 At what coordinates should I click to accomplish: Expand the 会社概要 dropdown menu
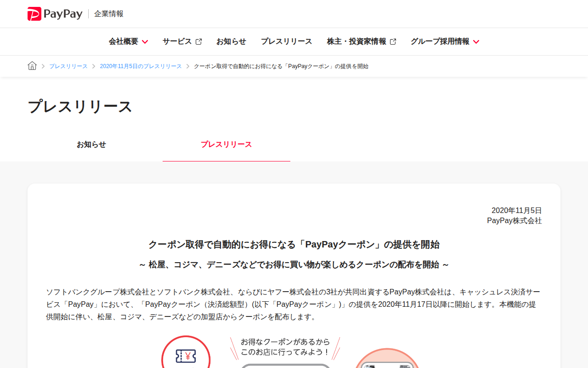128,41
